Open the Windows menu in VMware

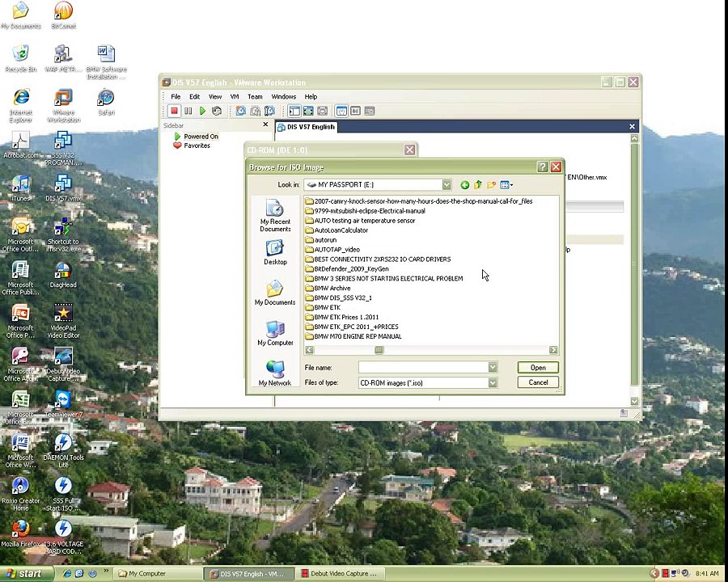coord(284,96)
